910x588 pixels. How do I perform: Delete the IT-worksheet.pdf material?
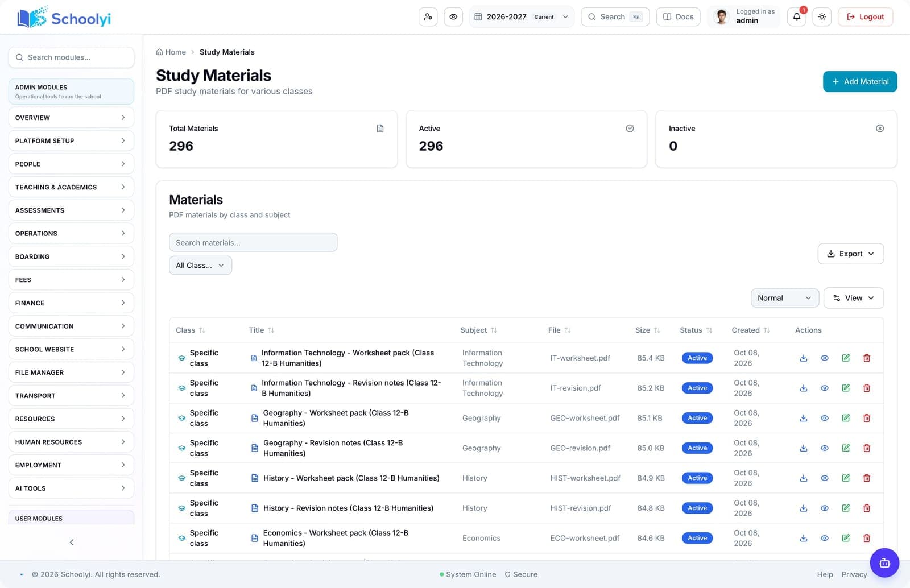coord(867,358)
